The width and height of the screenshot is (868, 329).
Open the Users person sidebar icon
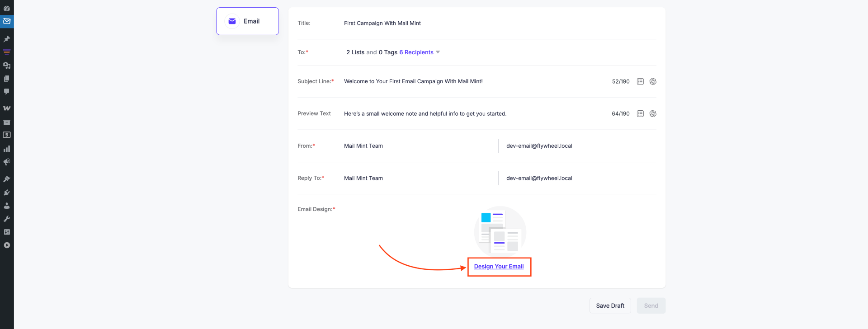point(7,206)
